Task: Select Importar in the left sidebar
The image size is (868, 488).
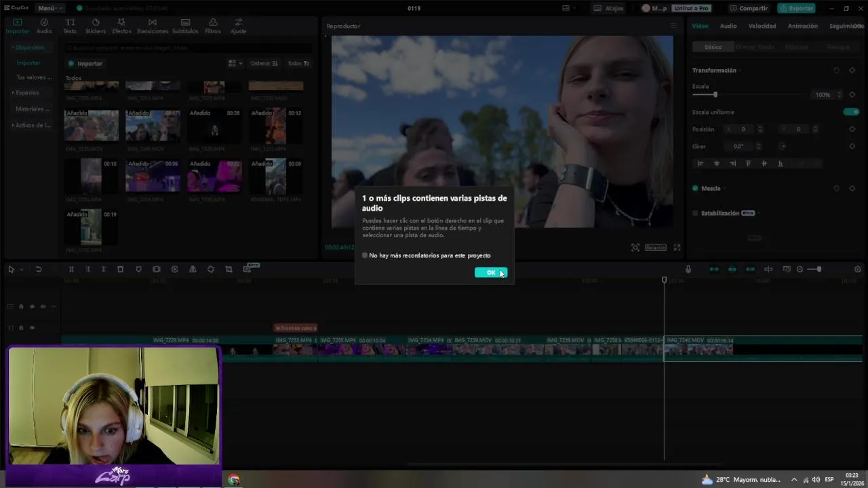Action: 28,62
